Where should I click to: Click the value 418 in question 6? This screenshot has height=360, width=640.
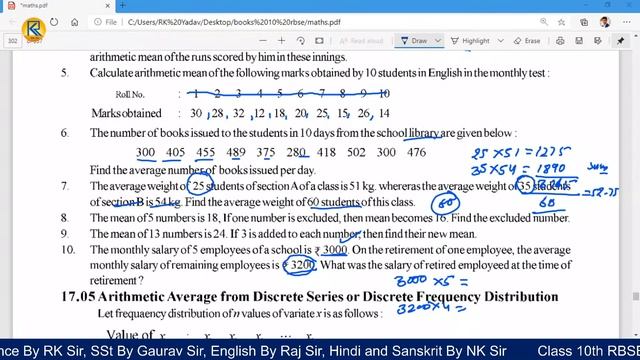pos(326,152)
